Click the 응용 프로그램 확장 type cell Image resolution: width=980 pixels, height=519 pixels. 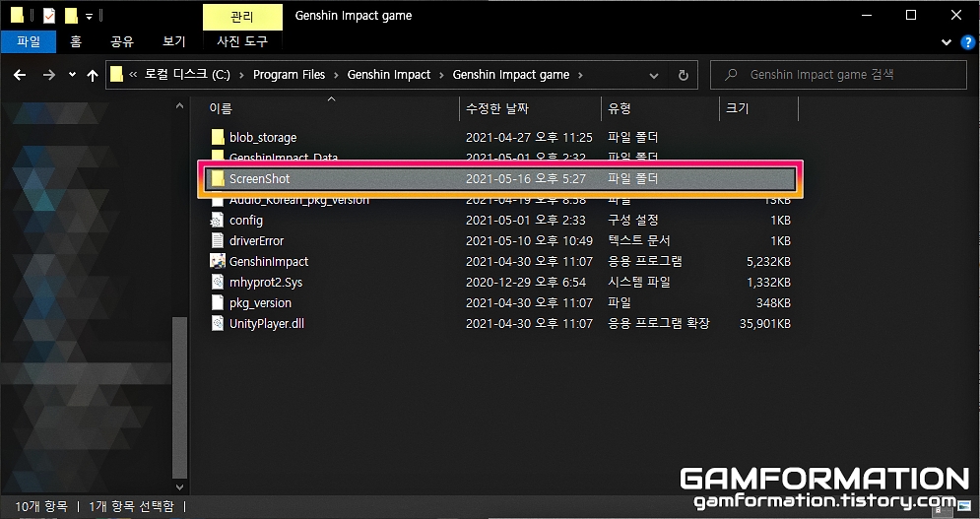click(x=659, y=324)
